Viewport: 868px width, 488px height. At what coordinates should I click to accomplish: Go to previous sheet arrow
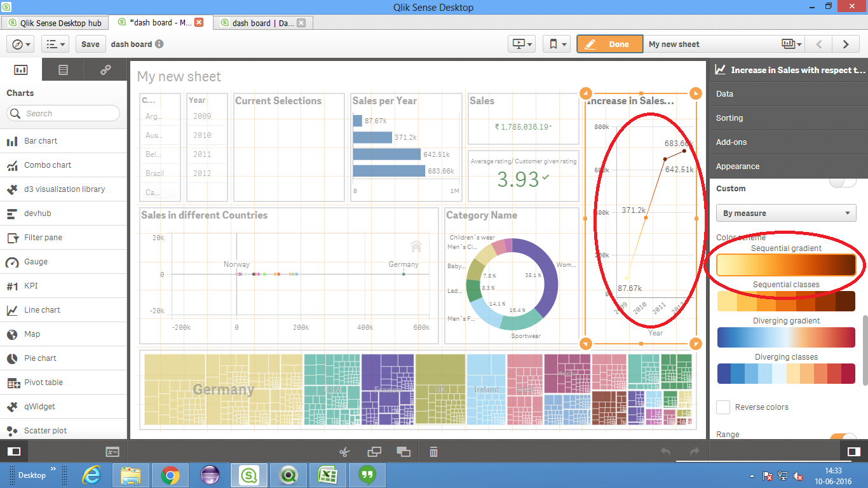[x=819, y=44]
